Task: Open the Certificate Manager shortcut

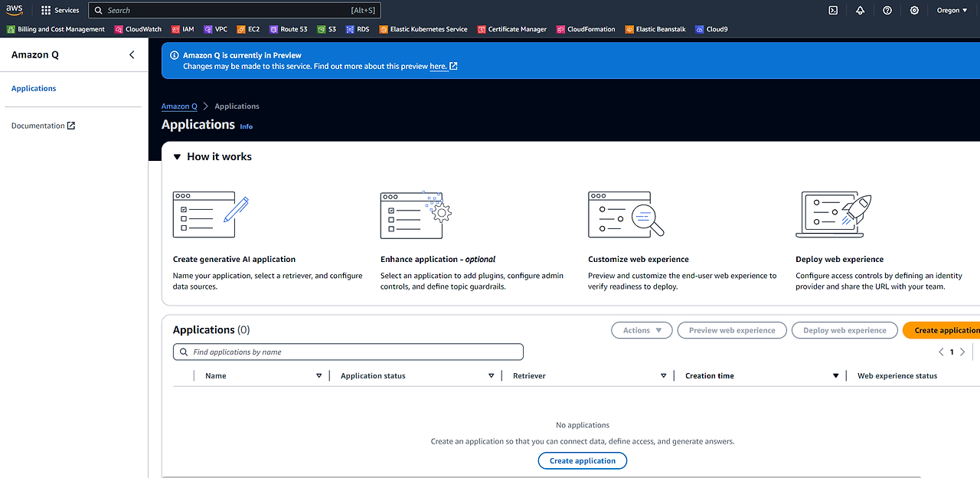Action: (512, 29)
